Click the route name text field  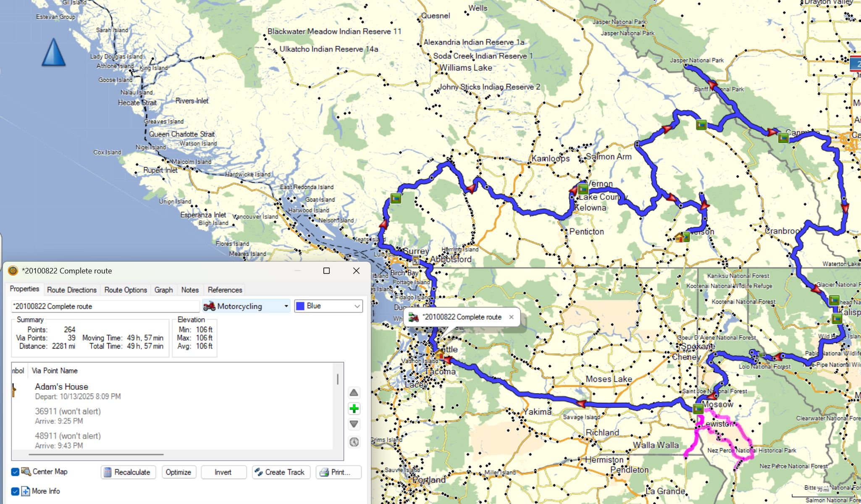coord(105,306)
